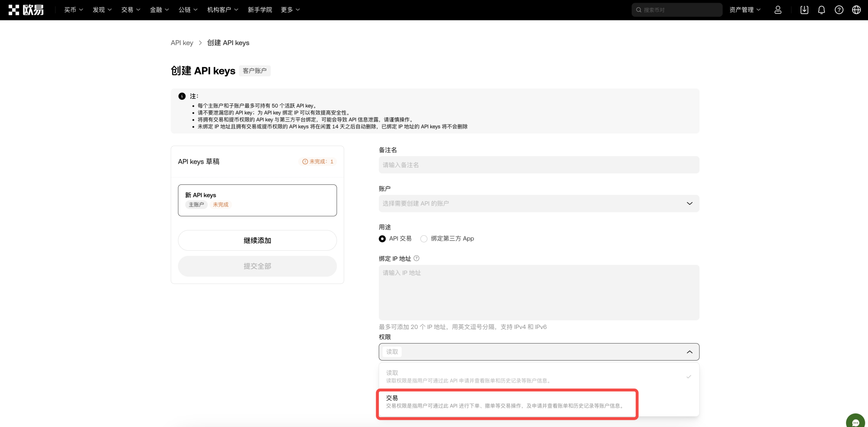Toggle the checked 读取 permission option
Image resolution: width=868 pixels, height=427 pixels.
click(x=539, y=376)
